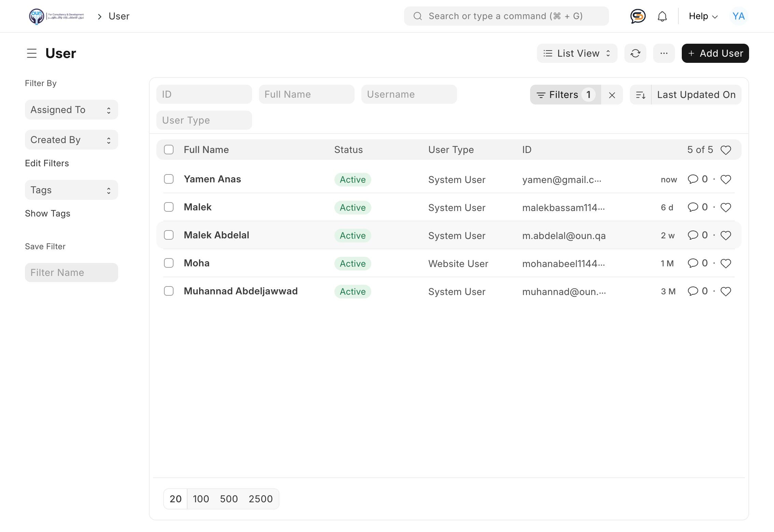Image resolution: width=774 pixels, height=532 pixels.
Task: Click the refresh list icon
Action: [x=635, y=53]
